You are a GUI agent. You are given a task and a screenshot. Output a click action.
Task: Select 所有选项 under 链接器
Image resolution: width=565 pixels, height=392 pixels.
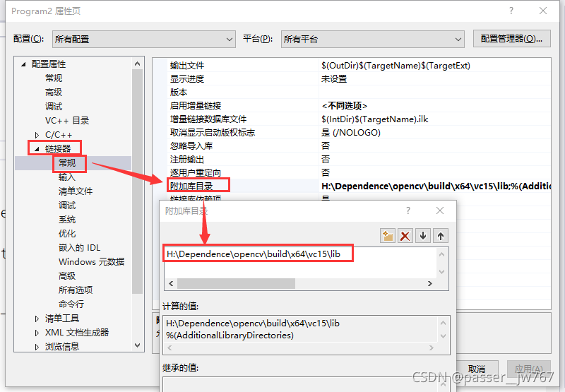click(x=76, y=290)
